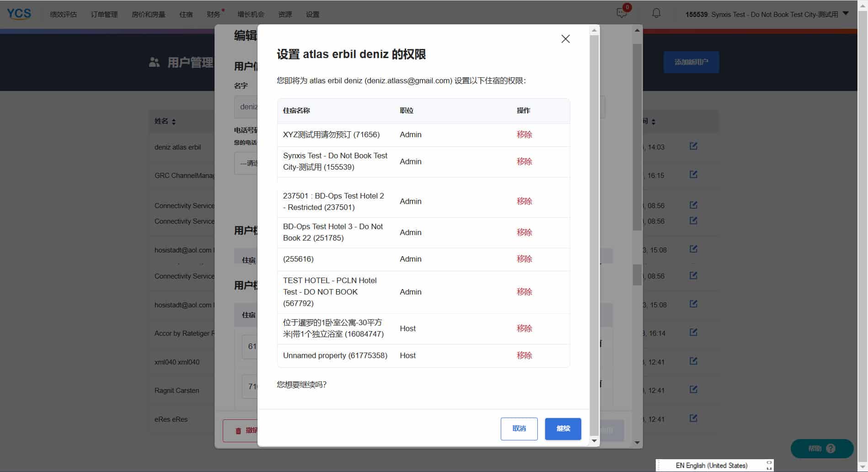Open the 帮助 help button
Image resolution: width=868 pixels, height=472 pixels.
822,449
